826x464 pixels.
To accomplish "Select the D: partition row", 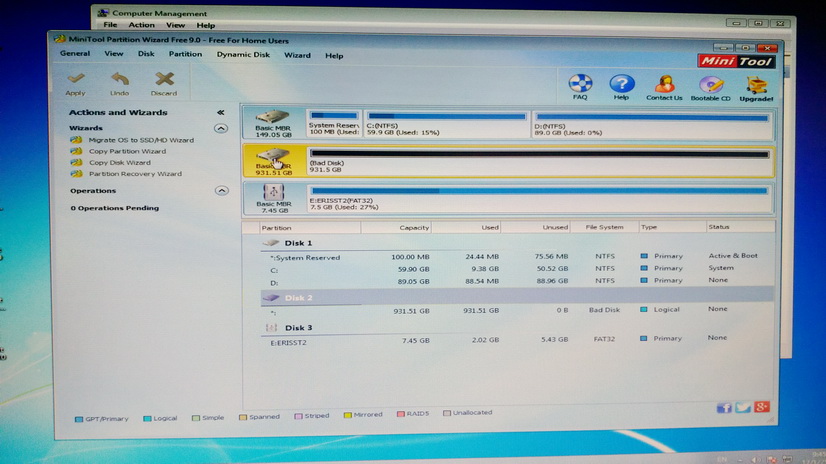I will [517, 281].
